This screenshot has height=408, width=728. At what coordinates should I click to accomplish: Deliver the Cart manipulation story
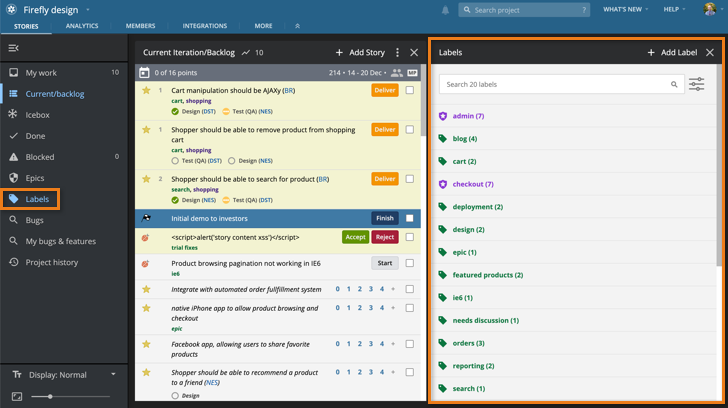tap(385, 91)
